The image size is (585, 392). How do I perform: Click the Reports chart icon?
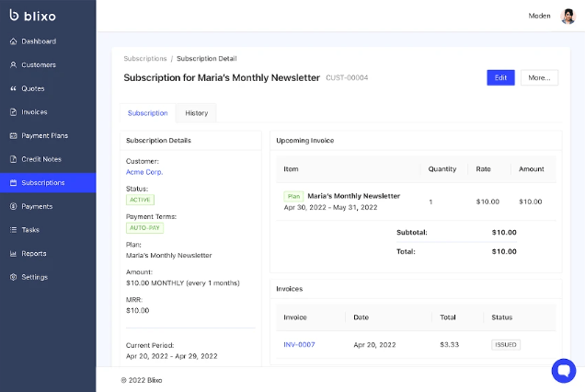tap(13, 253)
